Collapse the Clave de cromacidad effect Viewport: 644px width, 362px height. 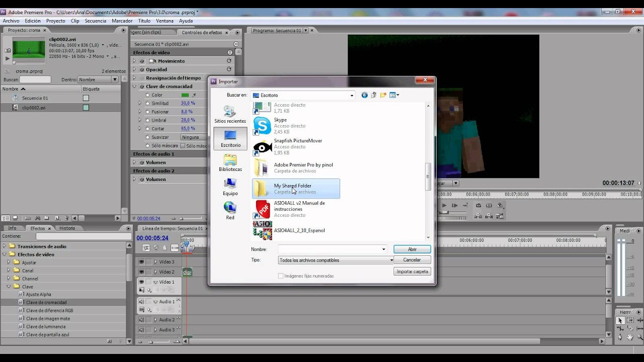[x=134, y=86]
